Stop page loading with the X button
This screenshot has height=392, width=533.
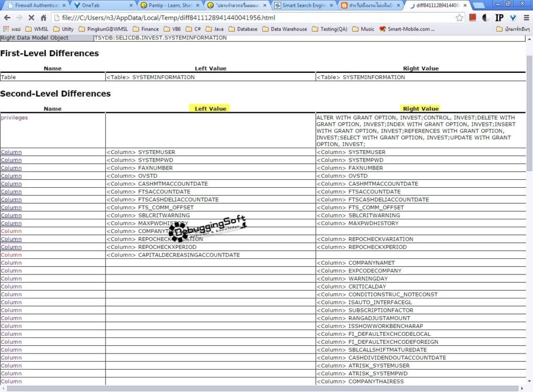[31, 18]
